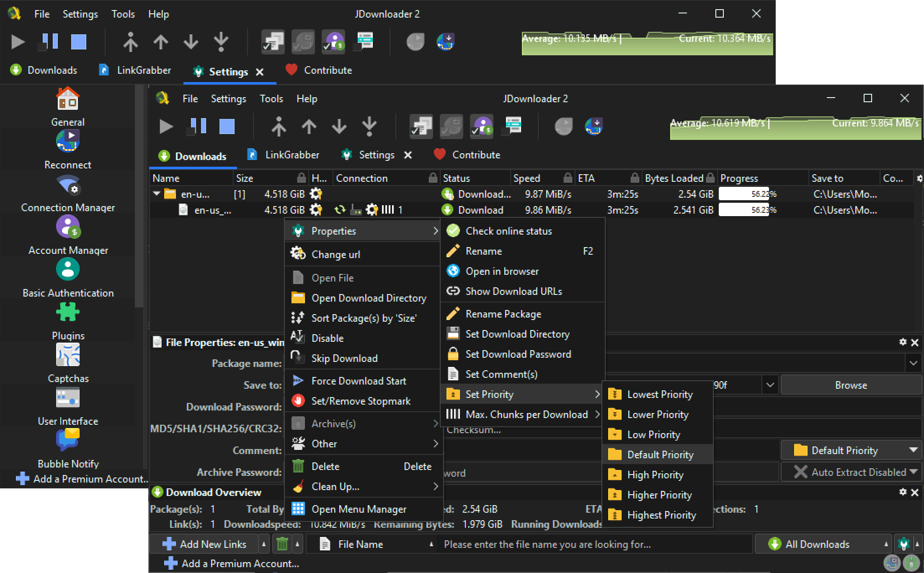Select Highest Priority option
Screen dimensions: 924x573
pyautogui.click(x=658, y=515)
